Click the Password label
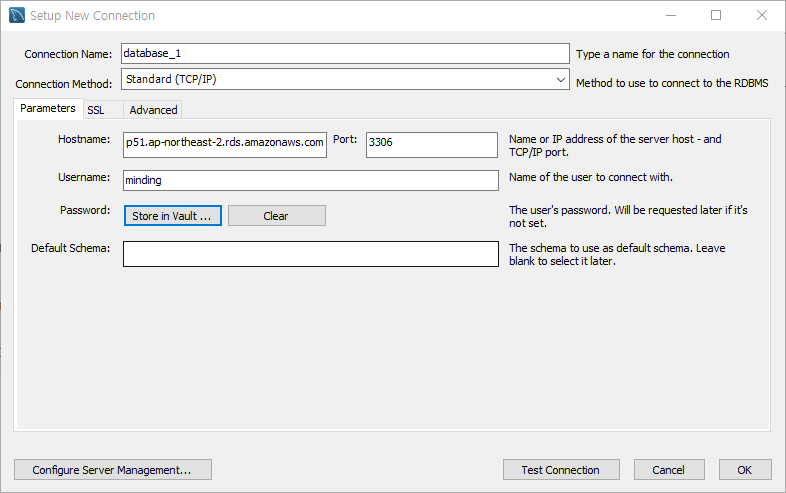 click(x=85, y=210)
